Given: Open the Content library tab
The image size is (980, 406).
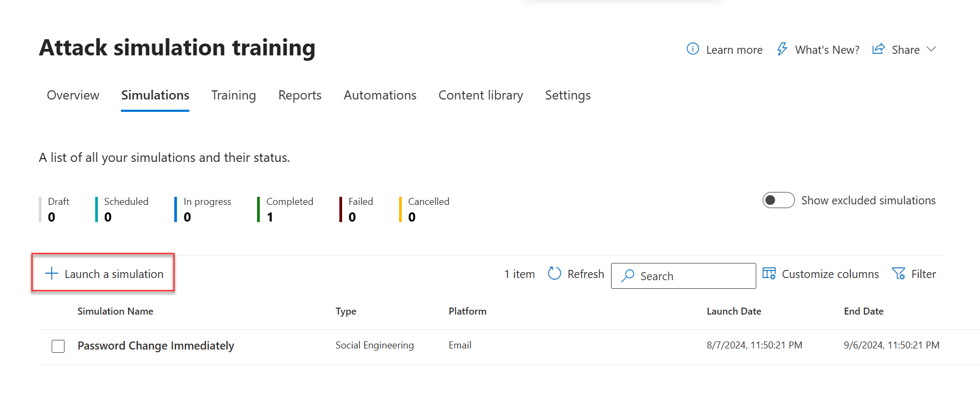Looking at the screenshot, I should 481,95.
